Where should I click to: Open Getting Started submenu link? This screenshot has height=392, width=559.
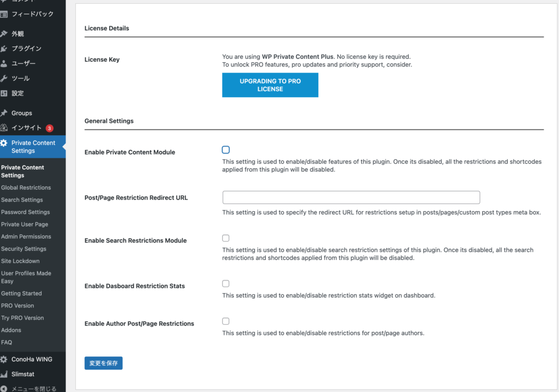coord(21,294)
